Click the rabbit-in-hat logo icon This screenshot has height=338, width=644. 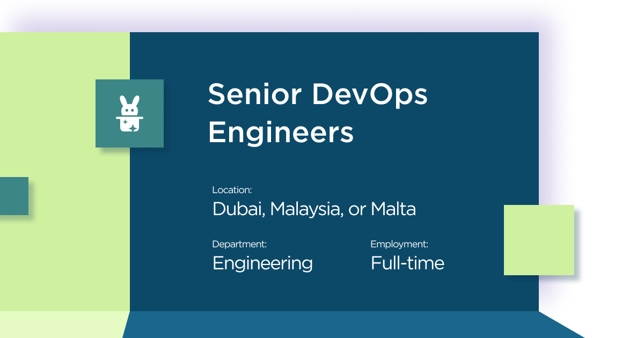(129, 113)
